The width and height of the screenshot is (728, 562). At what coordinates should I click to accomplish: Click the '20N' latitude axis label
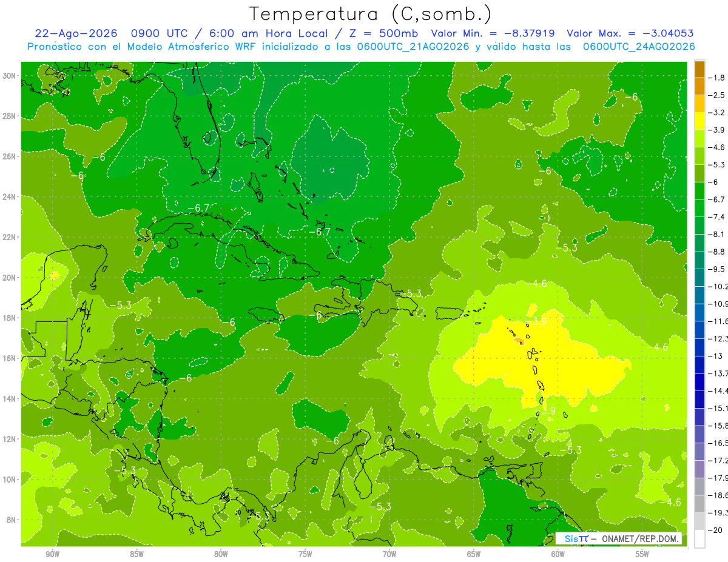[9, 278]
